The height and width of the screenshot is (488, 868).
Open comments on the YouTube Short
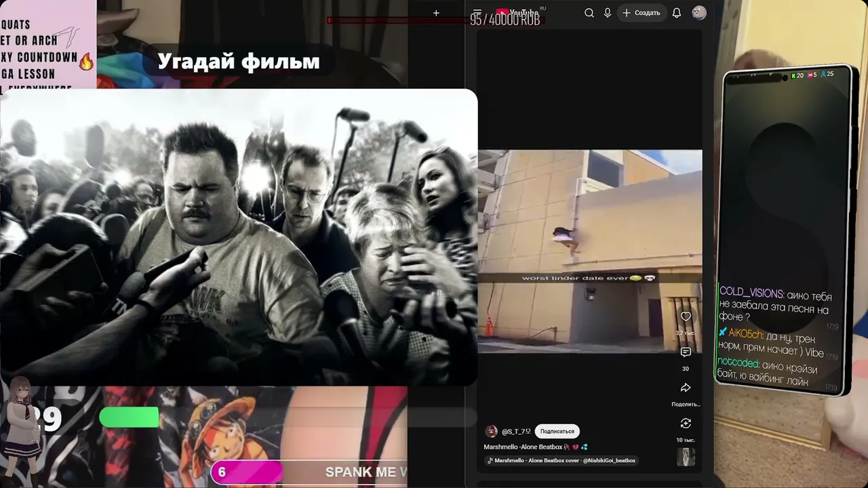coord(686,352)
